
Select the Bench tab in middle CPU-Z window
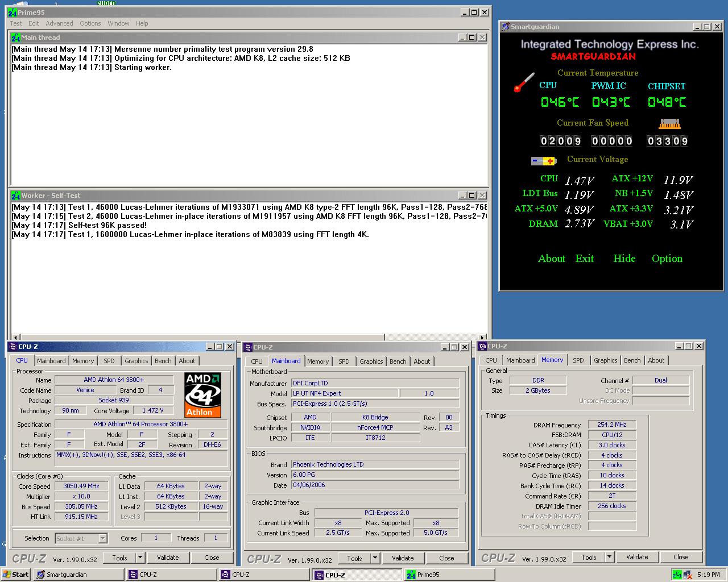(398, 361)
